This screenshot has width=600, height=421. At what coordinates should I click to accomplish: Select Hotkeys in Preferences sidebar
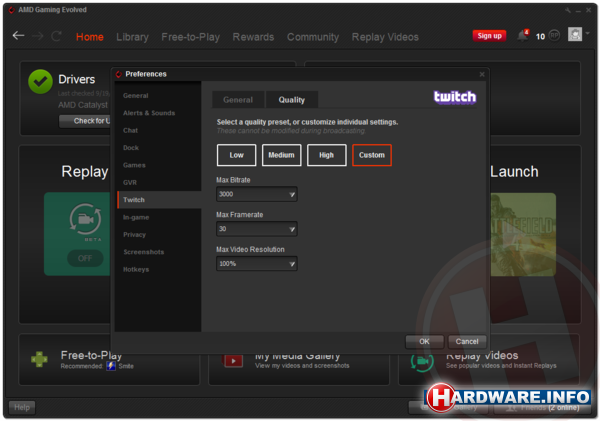(159, 269)
